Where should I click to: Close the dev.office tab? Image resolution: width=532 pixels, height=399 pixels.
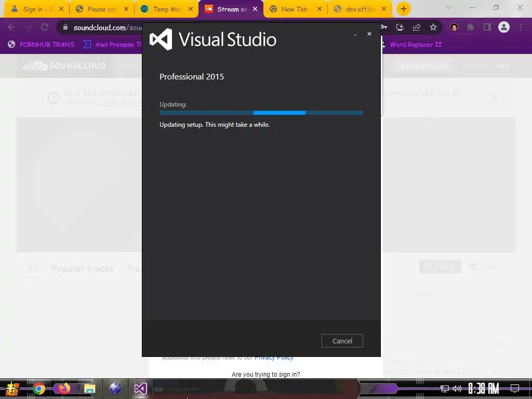tap(384, 9)
